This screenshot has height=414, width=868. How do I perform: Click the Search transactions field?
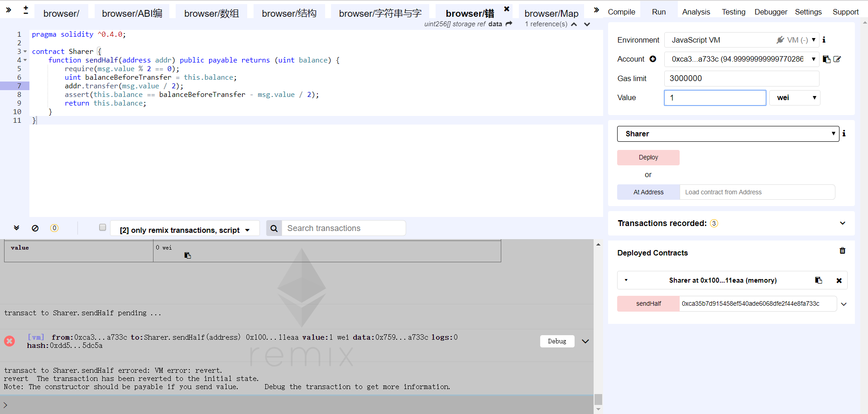(x=344, y=228)
